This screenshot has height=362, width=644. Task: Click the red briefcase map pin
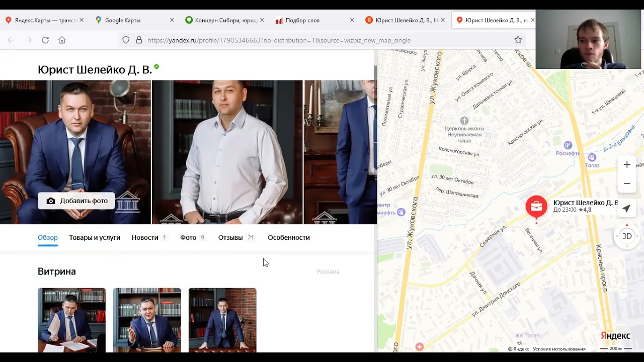[536, 207]
